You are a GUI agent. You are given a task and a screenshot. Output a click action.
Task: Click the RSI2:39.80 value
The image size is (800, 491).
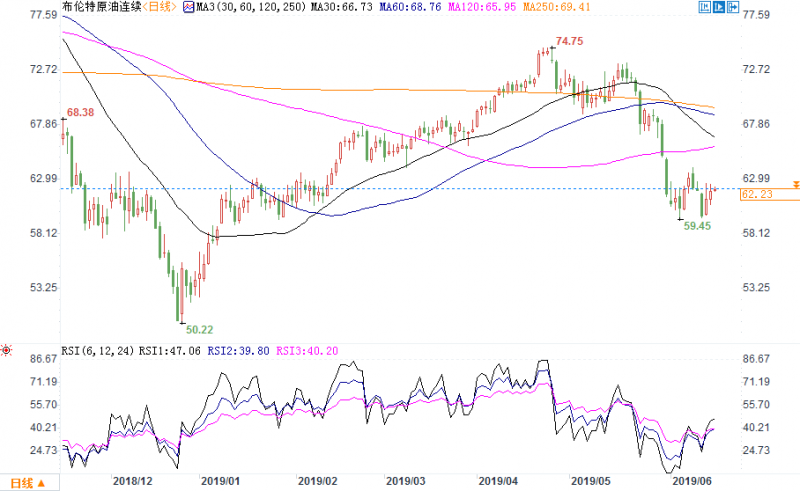pyautogui.click(x=238, y=351)
